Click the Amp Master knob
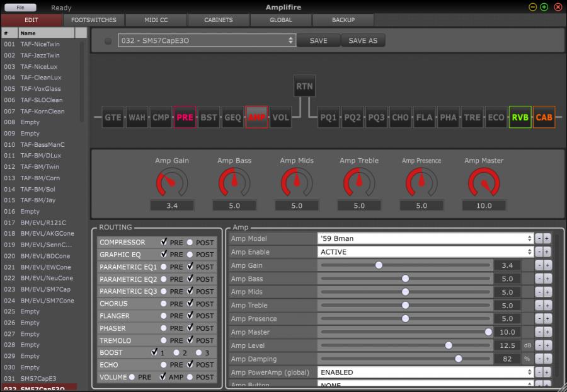Image resolution: width=567 pixels, height=392 pixels. tap(484, 182)
